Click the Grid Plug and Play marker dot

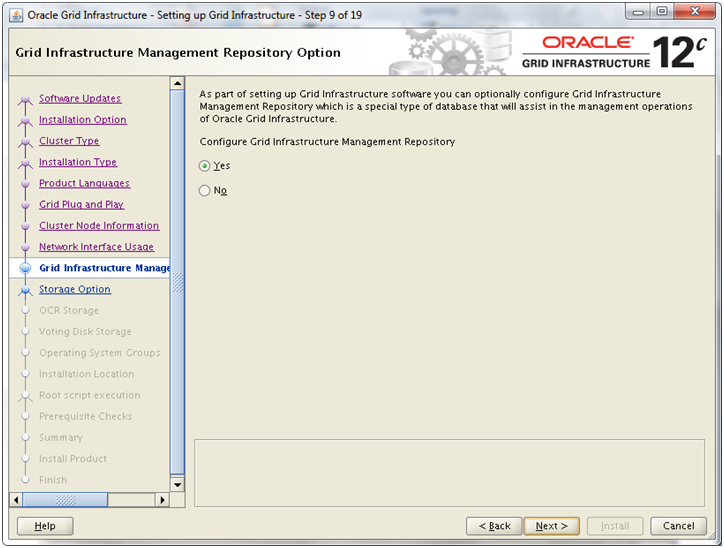tap(25, 205)
